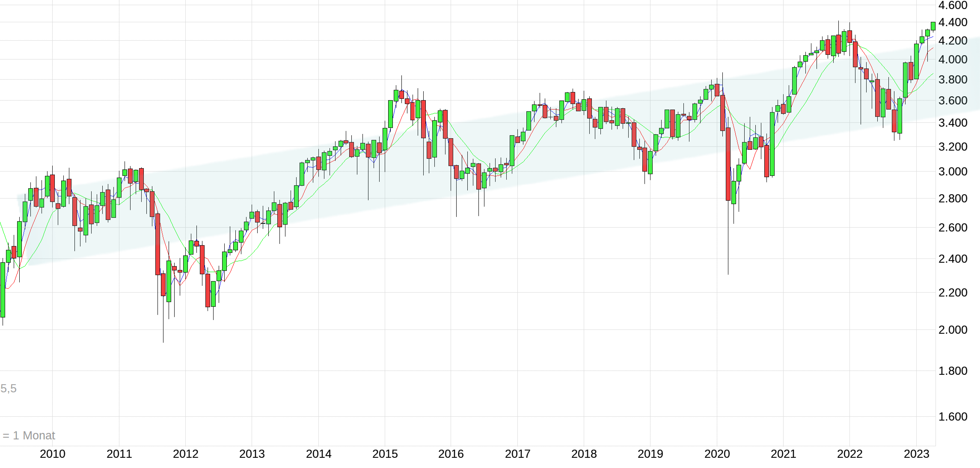Select the 1.600 price axis label
The width and height of the screenshot is (980, 468).
coord(953,417)
